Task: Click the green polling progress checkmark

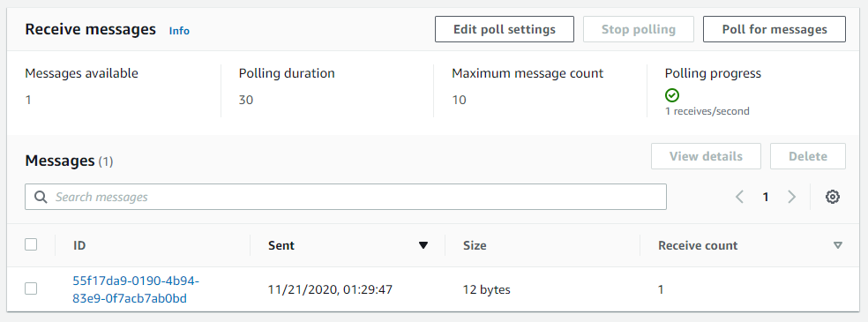Action: [x=671, y=95]
